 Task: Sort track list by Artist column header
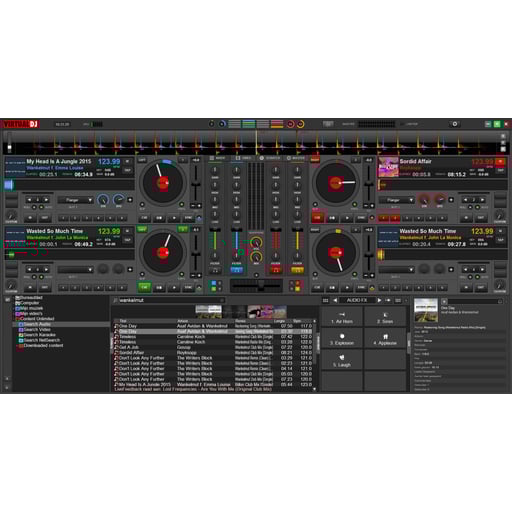(183, 321)
